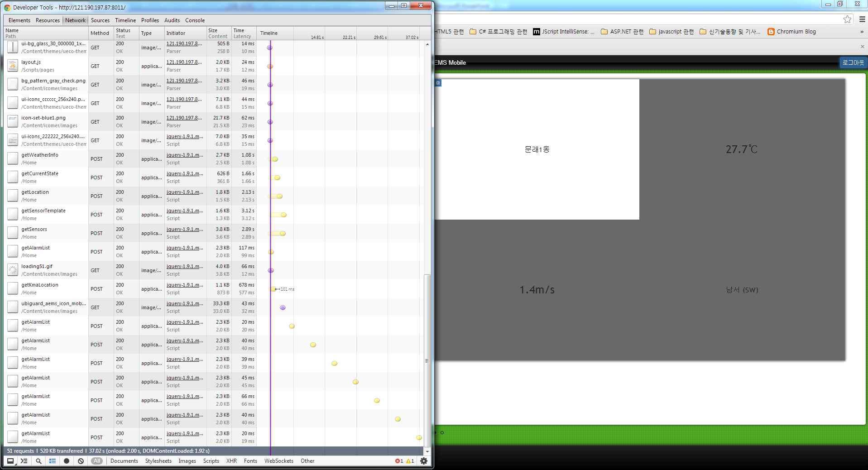Select the getWeatherInfo request row
The width and height of the screenshot is (868, 470).
click(214, 159)
